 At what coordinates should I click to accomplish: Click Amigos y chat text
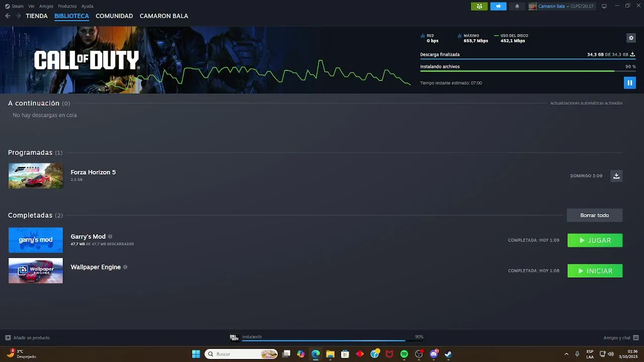coord(617,337)
